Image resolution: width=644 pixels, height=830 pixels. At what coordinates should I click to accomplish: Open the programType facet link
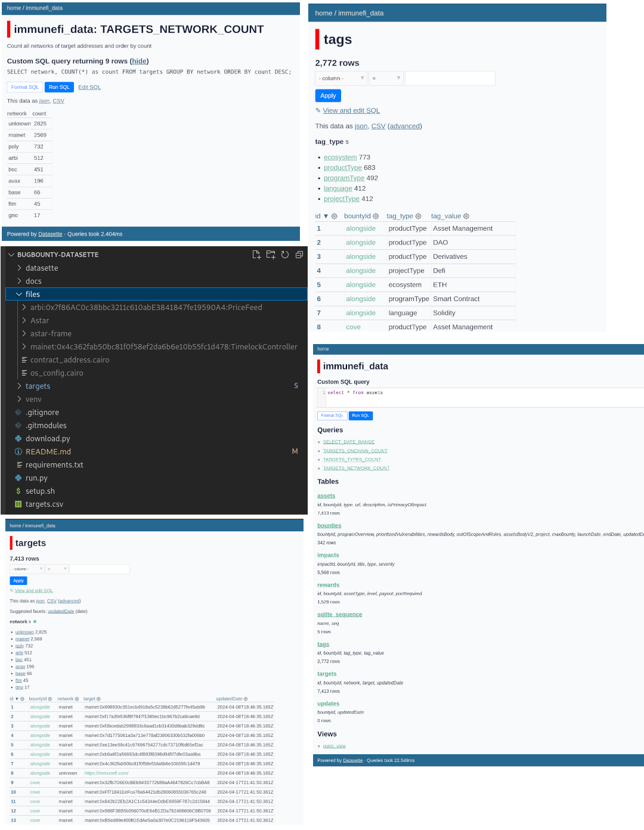tap(344, 178)
